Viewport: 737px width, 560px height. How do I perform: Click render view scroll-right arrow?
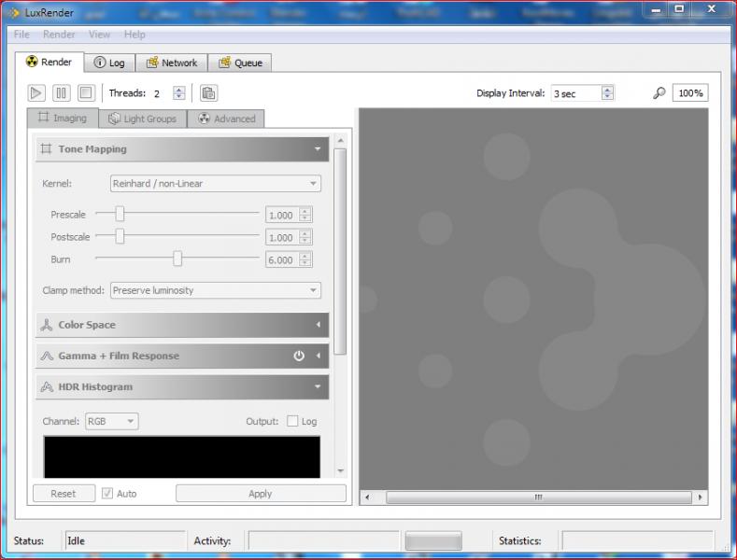pyautogui.click(x=700, y=497)
